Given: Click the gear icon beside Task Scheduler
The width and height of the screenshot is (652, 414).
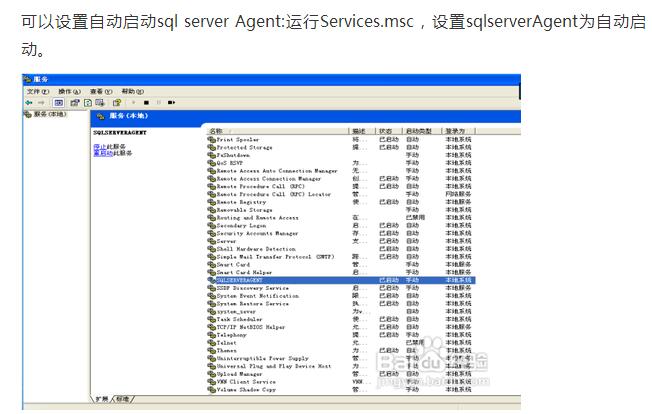Looking at the screenshot, I should (211, 319).
